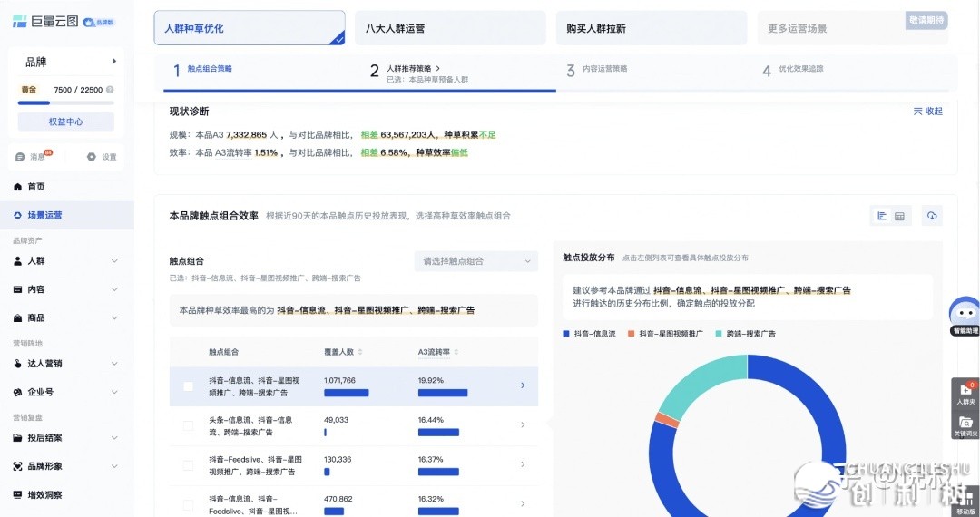Click the 130,336 coverage value
Image resolution: width=980 pixels, height=517 pixels.
[x=338, y=459]
